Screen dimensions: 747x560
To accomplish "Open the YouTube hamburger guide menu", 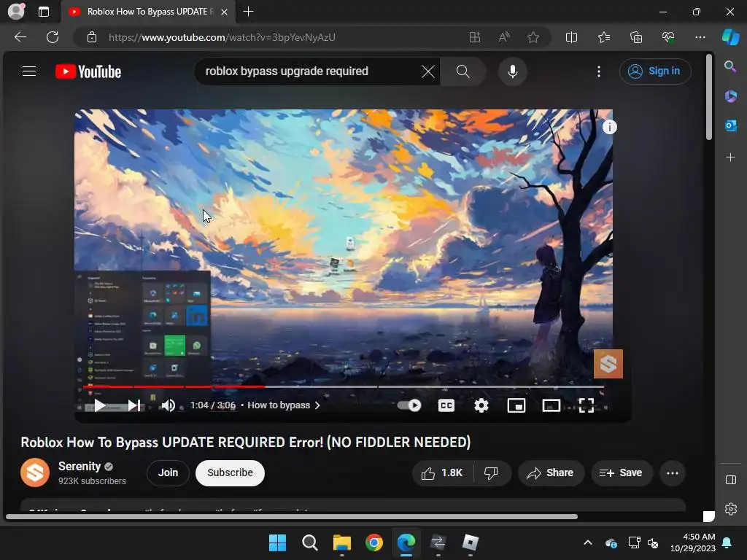I will pos(29,71).
